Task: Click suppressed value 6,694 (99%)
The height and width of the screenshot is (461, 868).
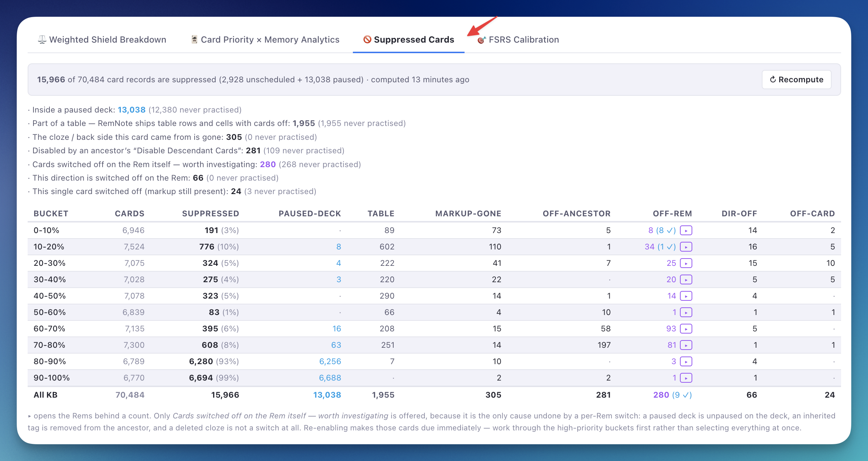Action: click(x=214, y=378)
